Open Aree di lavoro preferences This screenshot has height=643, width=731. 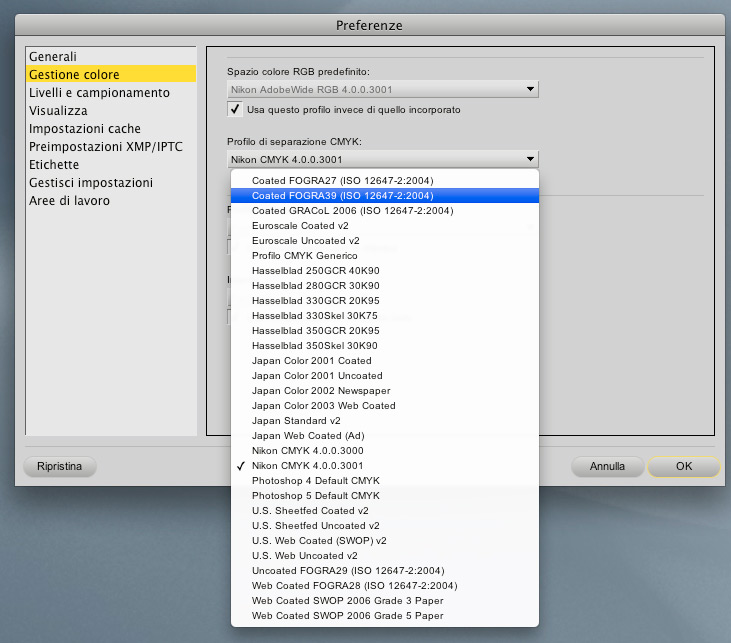point(111,201)
